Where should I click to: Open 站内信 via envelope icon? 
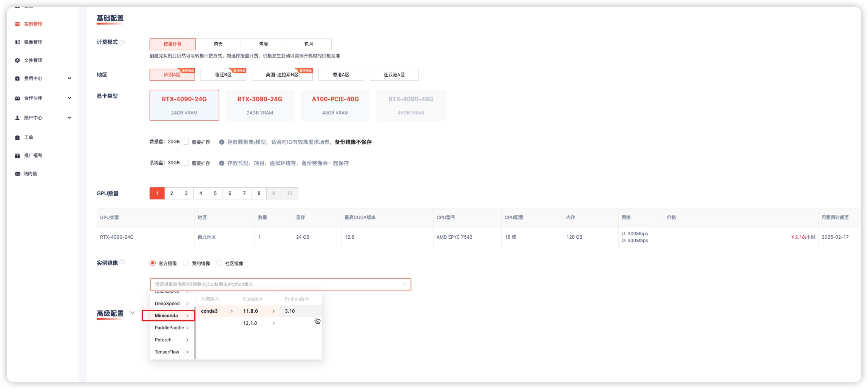coord(17,174)
